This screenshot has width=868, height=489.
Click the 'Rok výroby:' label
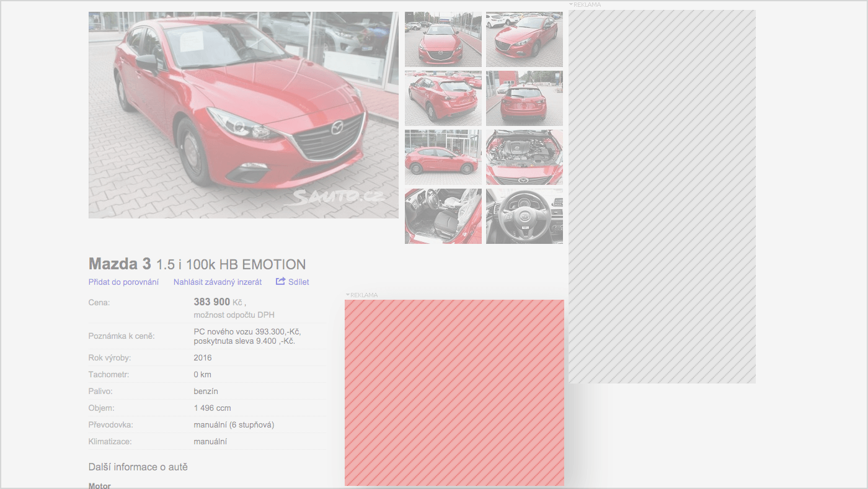110,357
